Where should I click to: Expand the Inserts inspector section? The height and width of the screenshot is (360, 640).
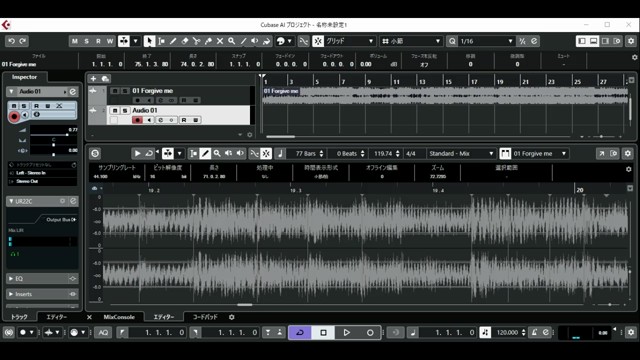[x=11, y=294]
